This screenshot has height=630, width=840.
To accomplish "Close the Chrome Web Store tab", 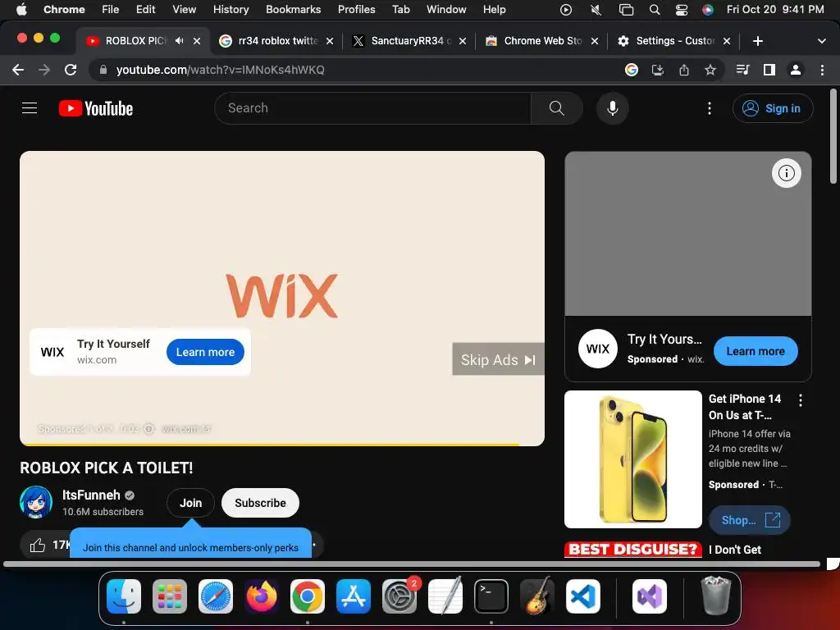I will 594,41.
